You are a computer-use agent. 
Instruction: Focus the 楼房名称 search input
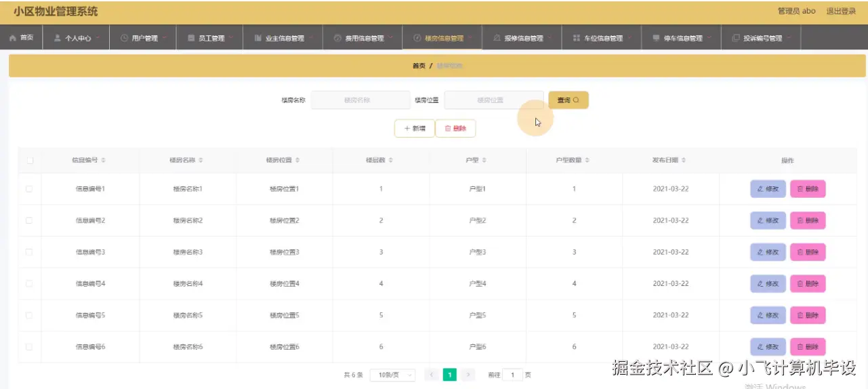click(360, 100)
